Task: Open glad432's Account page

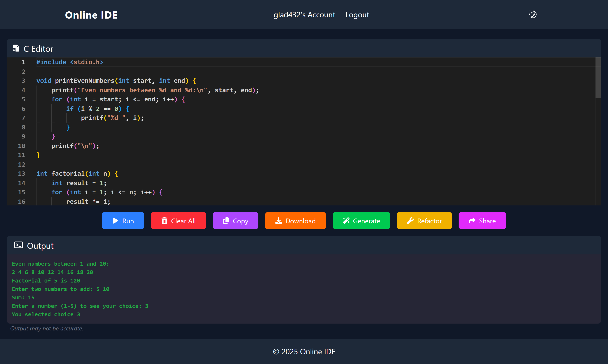Action: tap(304, 15)
